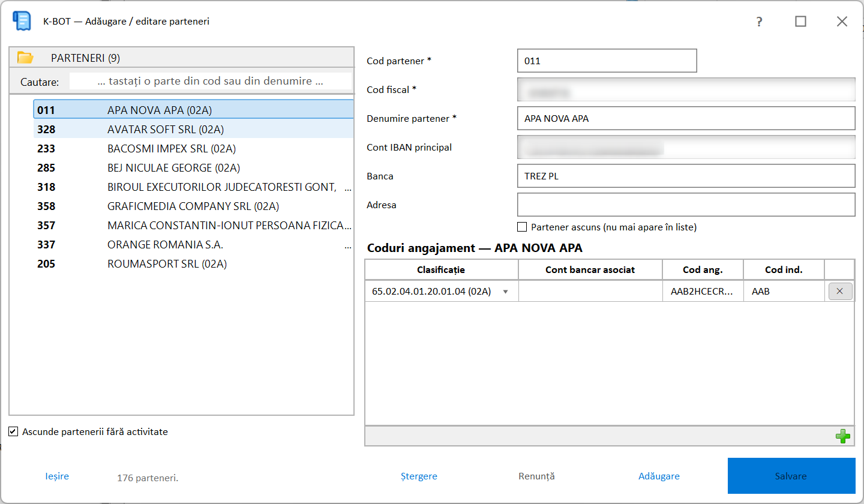Click the Ieșire link

(57, 476)
